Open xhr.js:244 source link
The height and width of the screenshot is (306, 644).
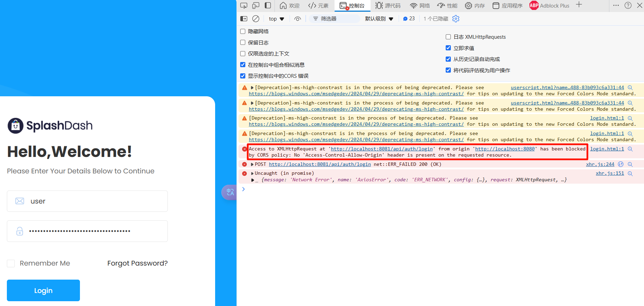click(600, 164)
